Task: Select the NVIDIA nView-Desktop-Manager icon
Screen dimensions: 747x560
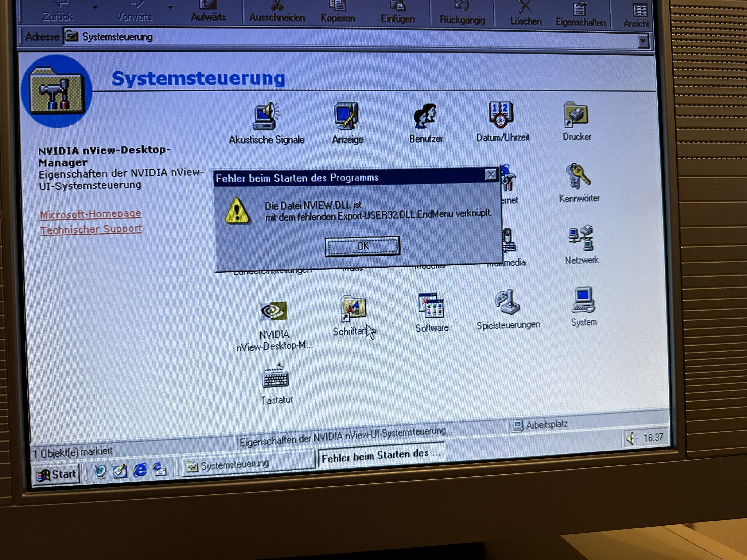Action: click(274, 311)
